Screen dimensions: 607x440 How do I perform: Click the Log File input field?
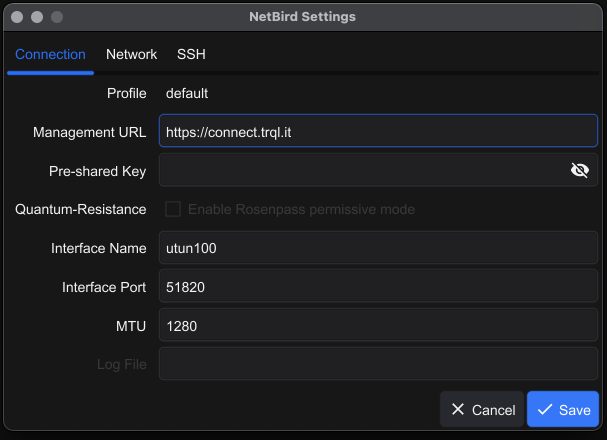pyautogui.click(x=378, y=364)
